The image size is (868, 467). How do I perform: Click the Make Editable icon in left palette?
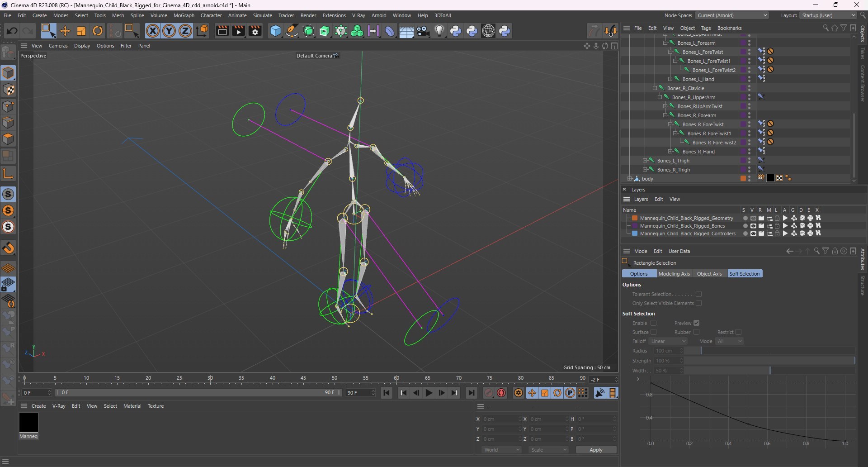click(8, 53)
